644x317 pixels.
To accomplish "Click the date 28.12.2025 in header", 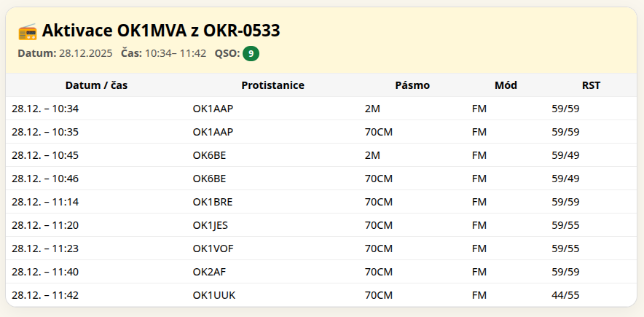I will click(86, 53).
